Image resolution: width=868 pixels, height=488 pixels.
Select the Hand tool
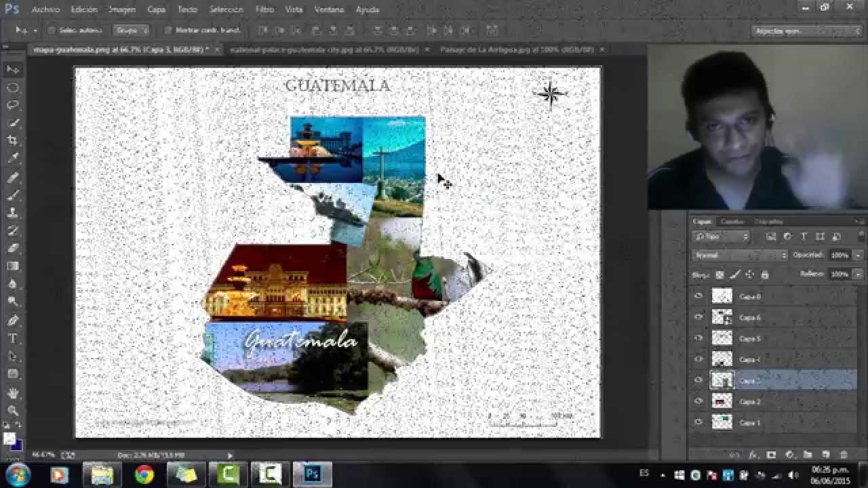coord(13,393)
